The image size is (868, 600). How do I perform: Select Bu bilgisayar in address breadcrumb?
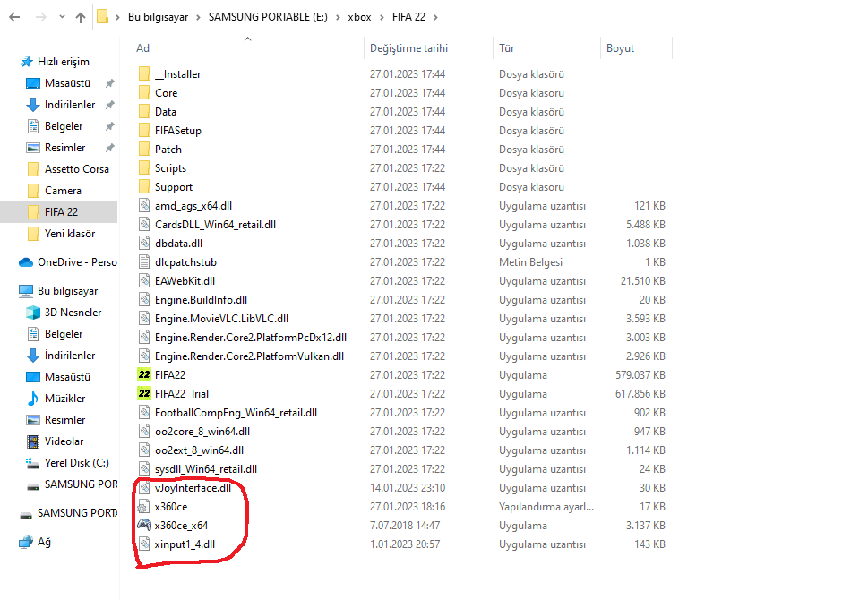tap(158, 17)
